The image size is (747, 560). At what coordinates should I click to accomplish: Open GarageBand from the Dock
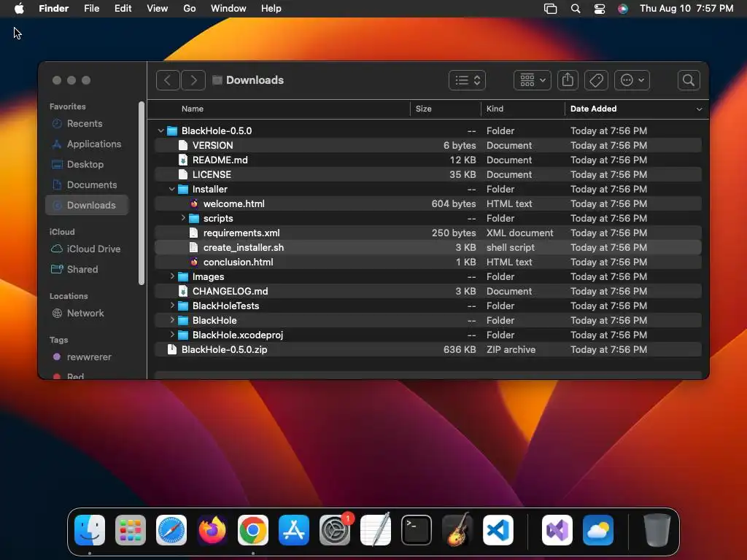[x=457, y=530]
